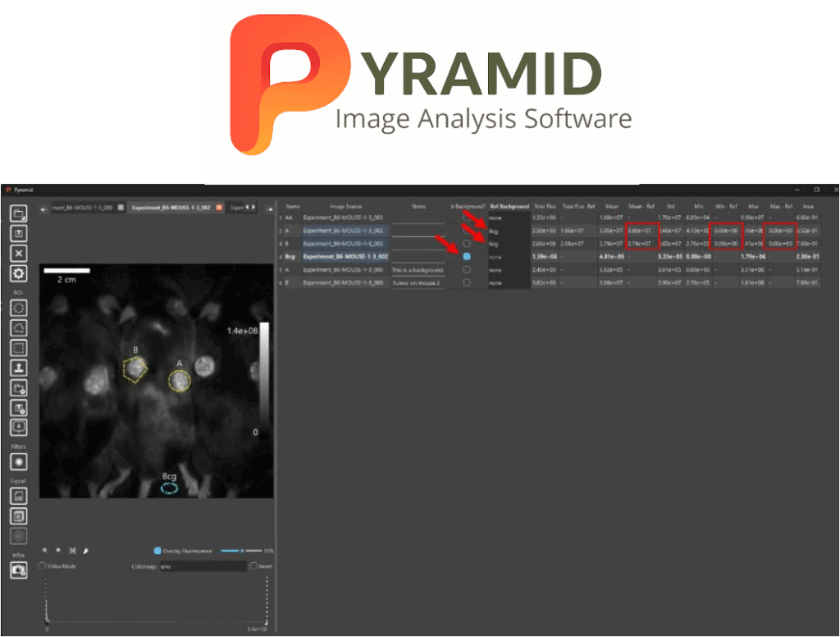Open Ref Background dropdown for the Bcg row

509,257
